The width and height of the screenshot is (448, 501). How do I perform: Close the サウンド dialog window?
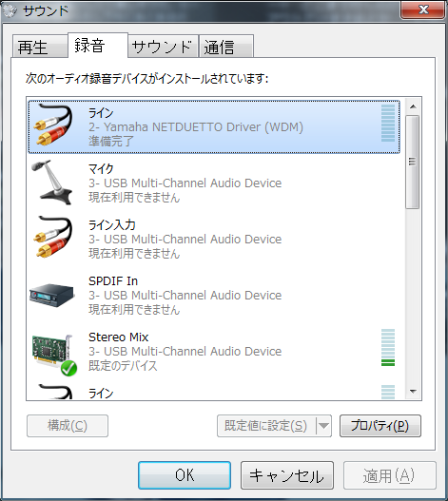[x=422, y=10]
